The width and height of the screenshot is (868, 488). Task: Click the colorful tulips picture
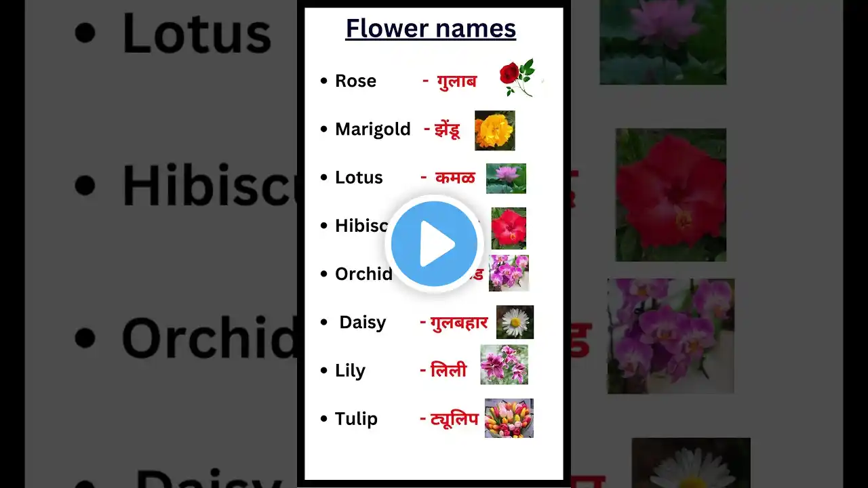(509, 418)
